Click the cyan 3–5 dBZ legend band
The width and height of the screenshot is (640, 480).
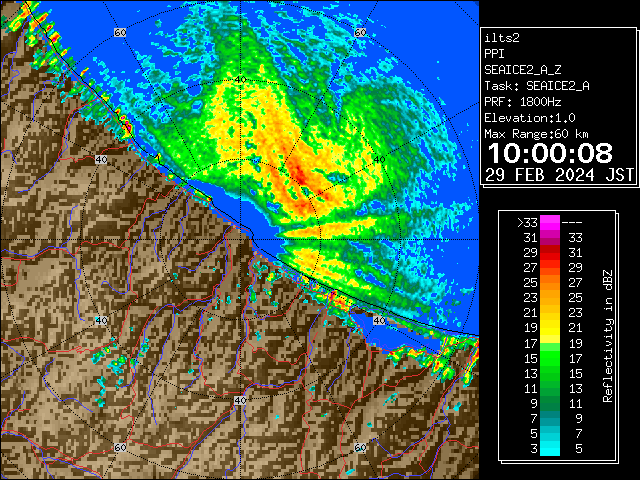coord(550,448)
